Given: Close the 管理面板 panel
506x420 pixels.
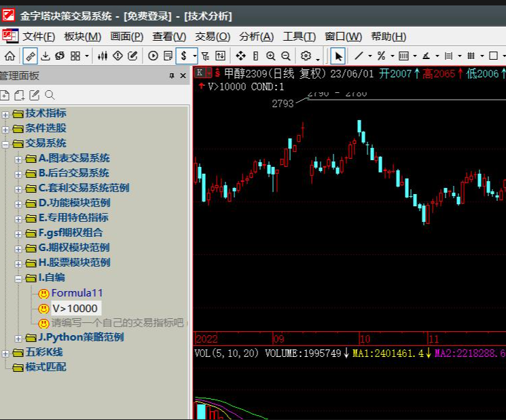Looking at the screenshot, I should (183, 76).
